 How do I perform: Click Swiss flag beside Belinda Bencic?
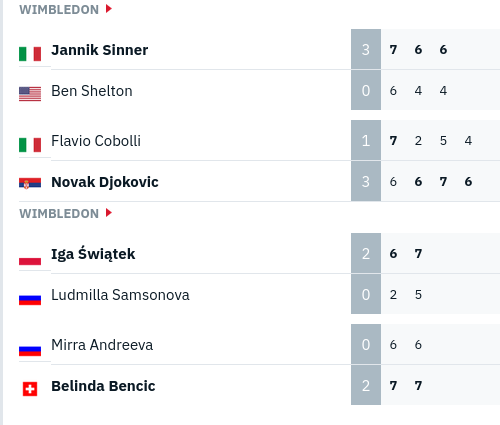(x=30, y=389)
